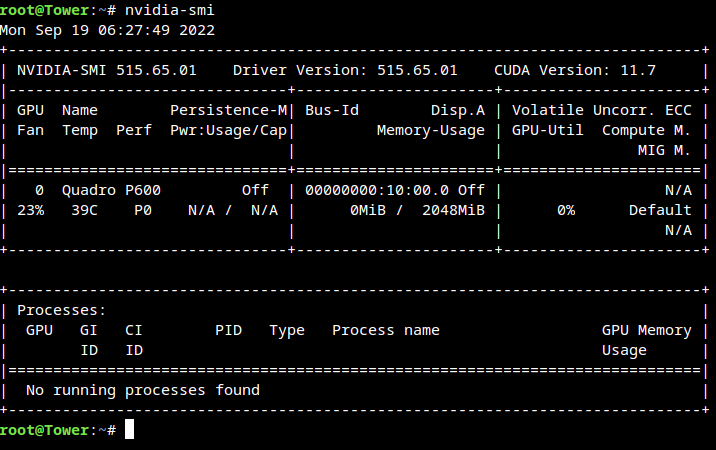This screenshot has width=716, height=450.
Task: Click the Persistence-M column header
Action: coord(228,110)
